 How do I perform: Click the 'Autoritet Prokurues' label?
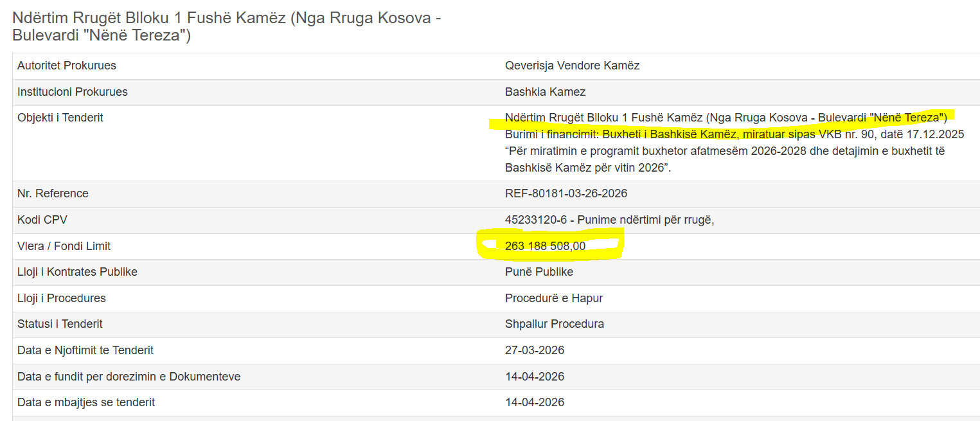(67, 66)
